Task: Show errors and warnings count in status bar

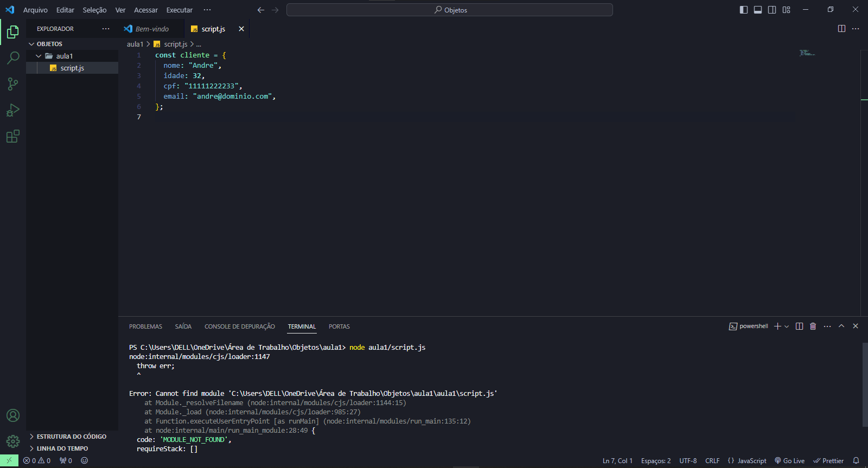Action: pos(37,460)
